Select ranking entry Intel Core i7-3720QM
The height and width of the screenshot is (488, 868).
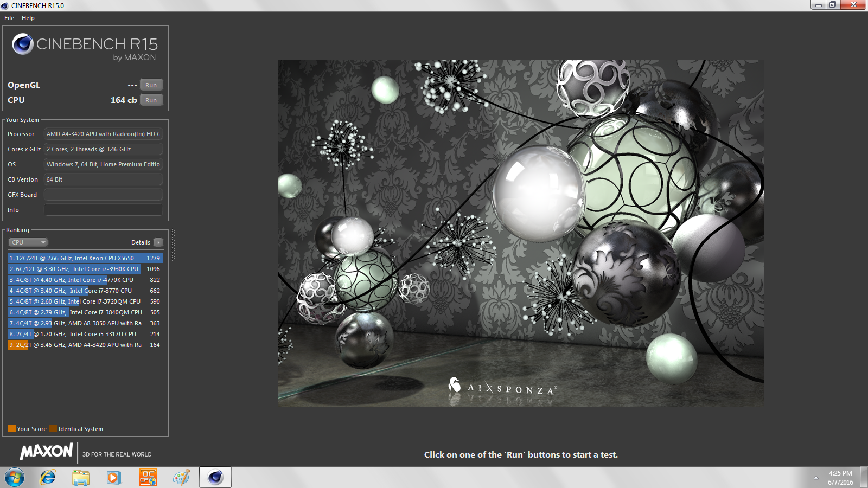pos(85,301)
